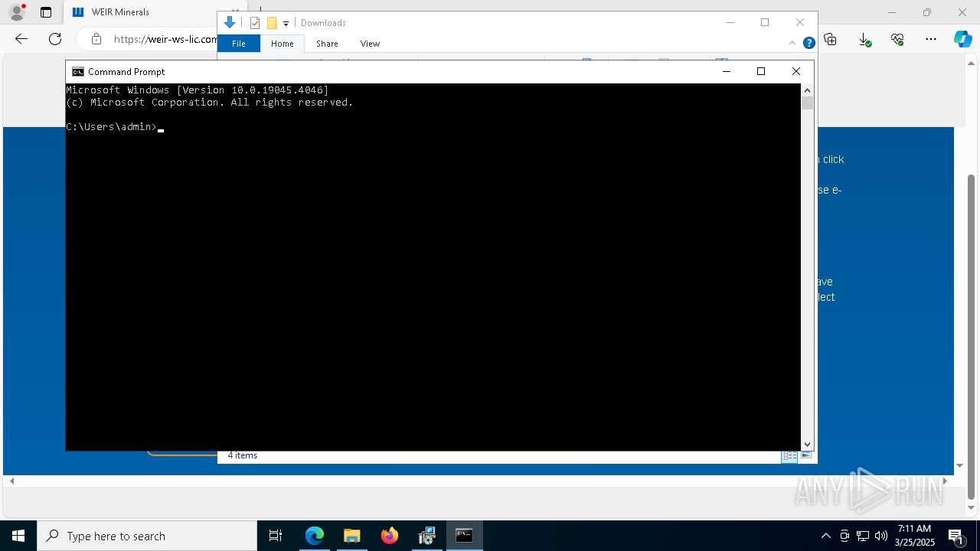Open the Explorer File menu
This screenshot has width=980, height=551.
(239, 44)
